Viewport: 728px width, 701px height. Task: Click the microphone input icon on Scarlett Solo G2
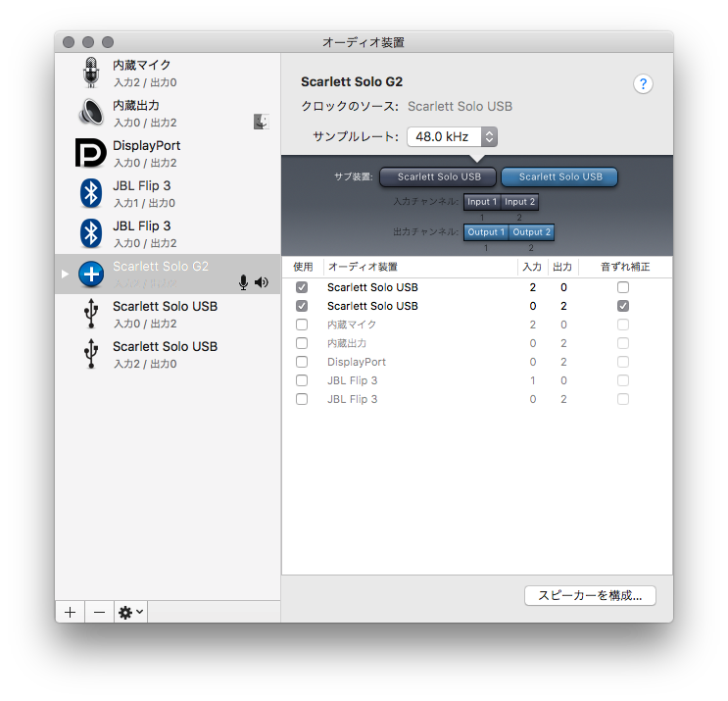click(x=243, y=282)
